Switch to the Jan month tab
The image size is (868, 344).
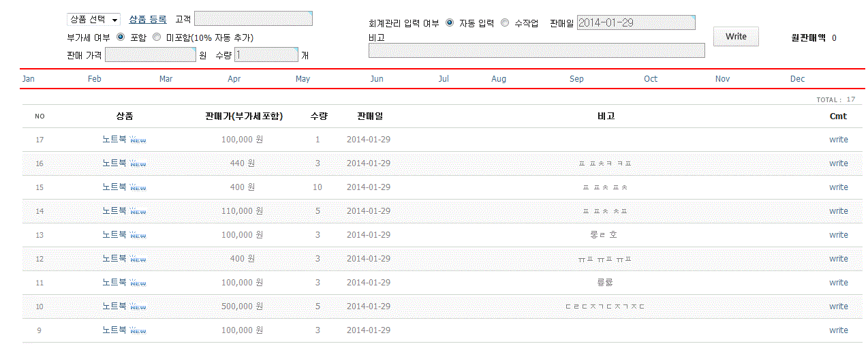[29, 79]
